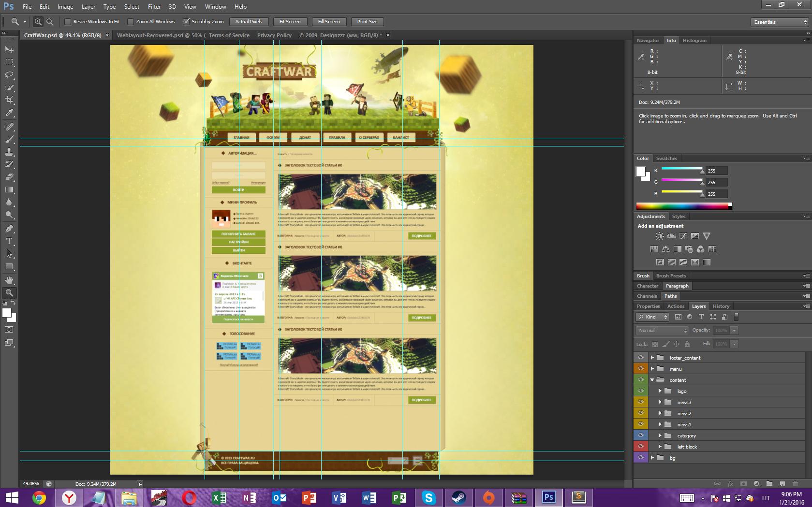The width and height of the screenshot is (812, 507).
Task: Switch to the Navigator tab
Action: point(648,41)
